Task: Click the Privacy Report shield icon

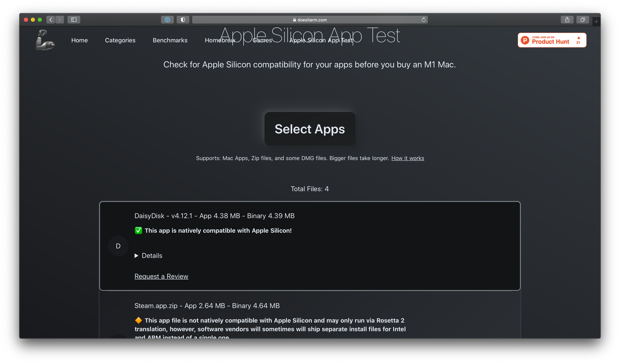Action: tap(183, 20)
